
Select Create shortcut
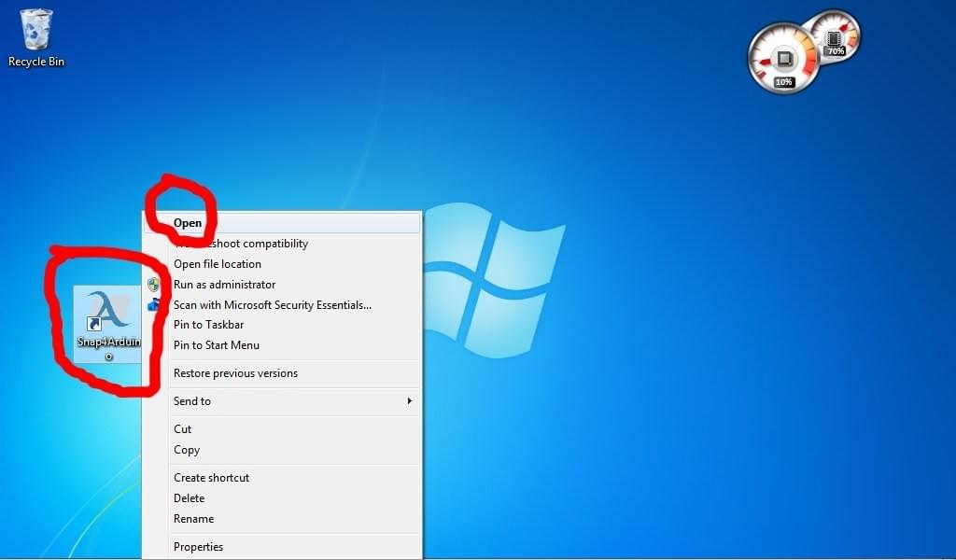[x=282, y=478]
